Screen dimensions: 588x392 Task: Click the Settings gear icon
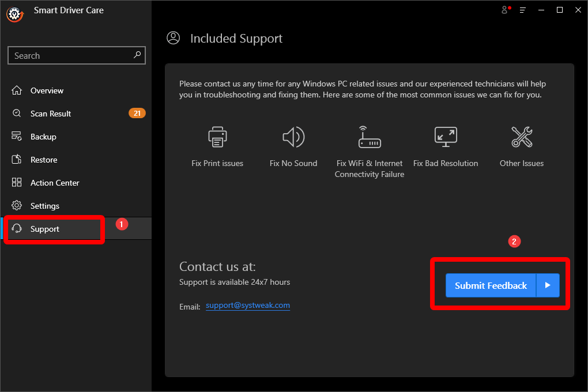(17, 206)
